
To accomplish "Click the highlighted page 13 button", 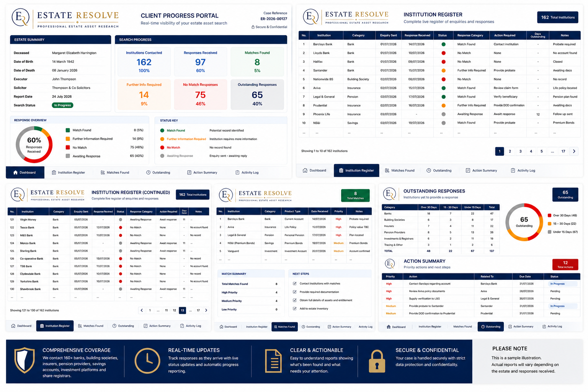I will pyautogui.click(x=182, y=310).
